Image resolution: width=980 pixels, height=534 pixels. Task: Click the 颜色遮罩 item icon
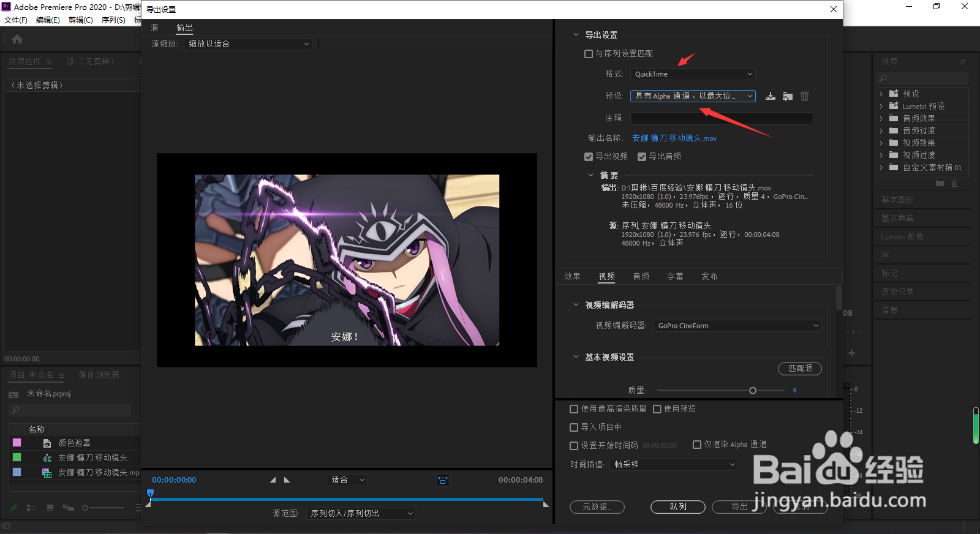(x=47, y=443)
